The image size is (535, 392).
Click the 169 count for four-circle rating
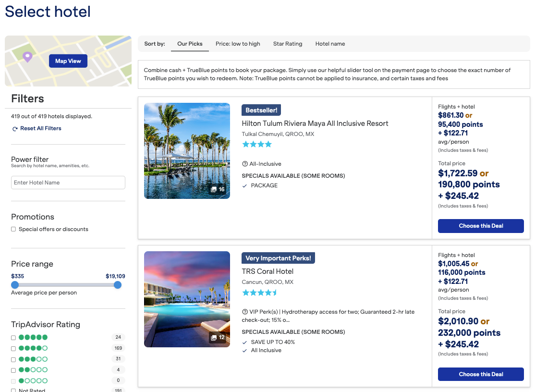coord(118,348)
